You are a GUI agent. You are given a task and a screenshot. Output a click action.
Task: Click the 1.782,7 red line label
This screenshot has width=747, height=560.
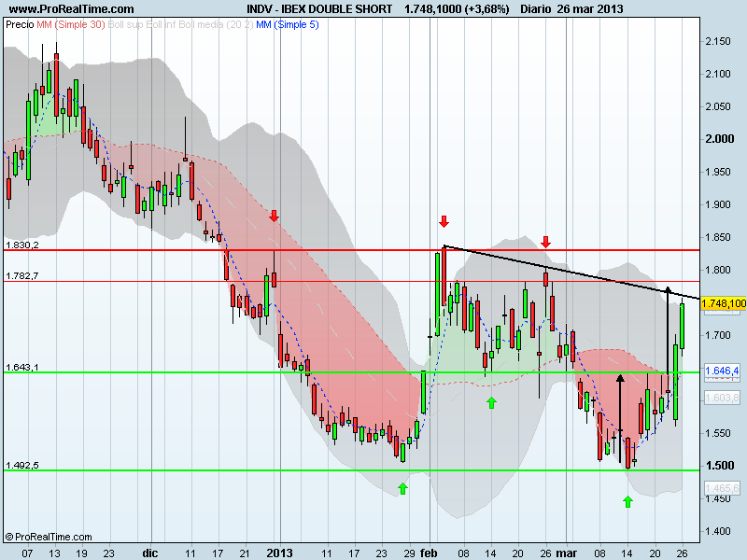point(21,275)
